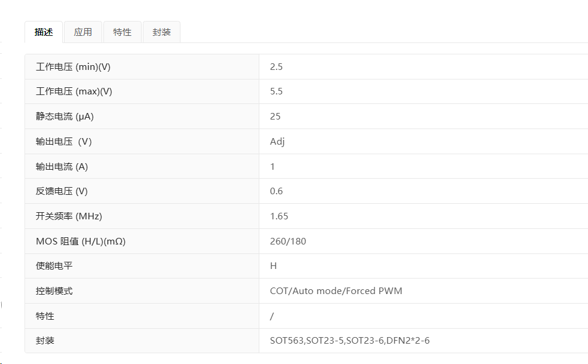The width and height of the screenshot is (588, 364).
Task: Open the 应用 tab
Action: pos(83,32)
